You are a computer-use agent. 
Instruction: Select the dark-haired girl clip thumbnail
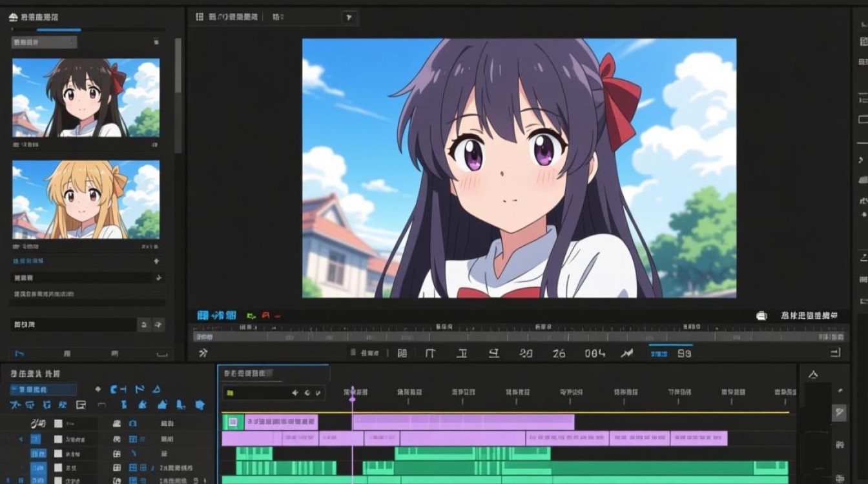pos(86,98)
